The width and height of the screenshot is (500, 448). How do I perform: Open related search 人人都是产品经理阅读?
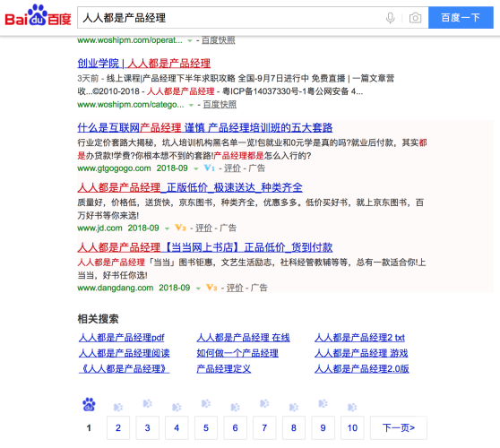pyautogui.click(x=124, y=353)
